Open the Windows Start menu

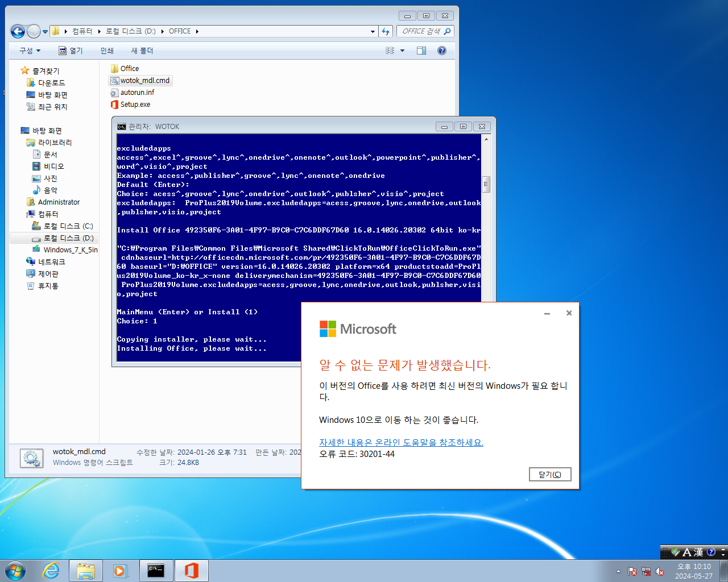pyautogui.click(x=15, y=571)
